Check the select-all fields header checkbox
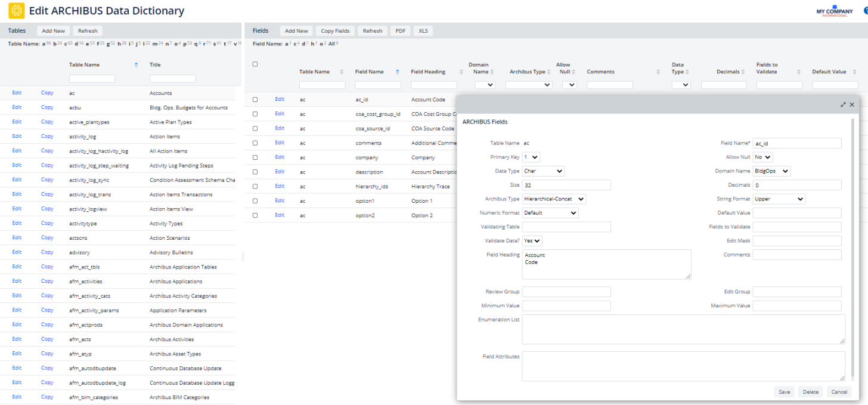Screen dimensions: 868x405 (x=255, y=64)
